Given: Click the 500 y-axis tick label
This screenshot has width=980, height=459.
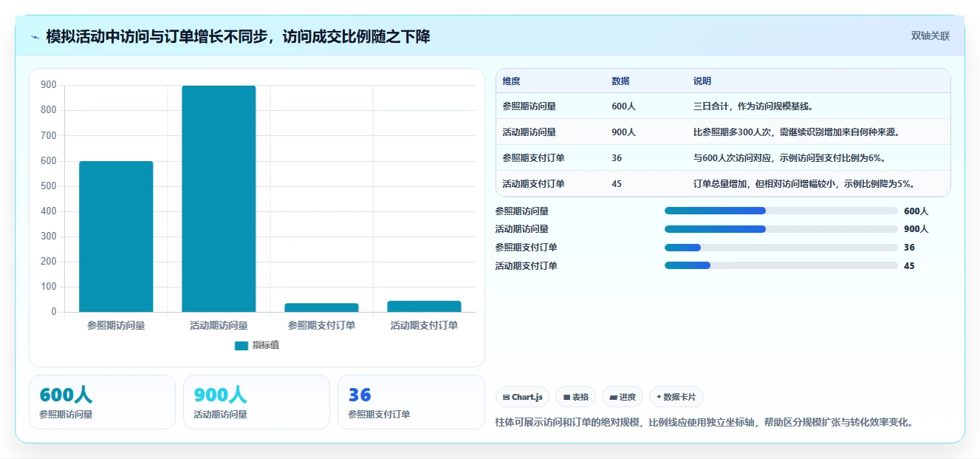Looking at the screenshot, I should pos(49,186).
